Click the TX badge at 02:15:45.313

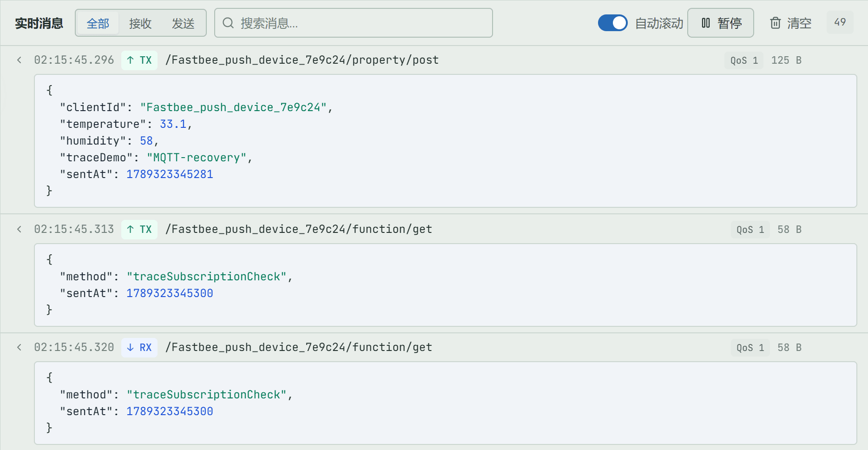(139, 229)
